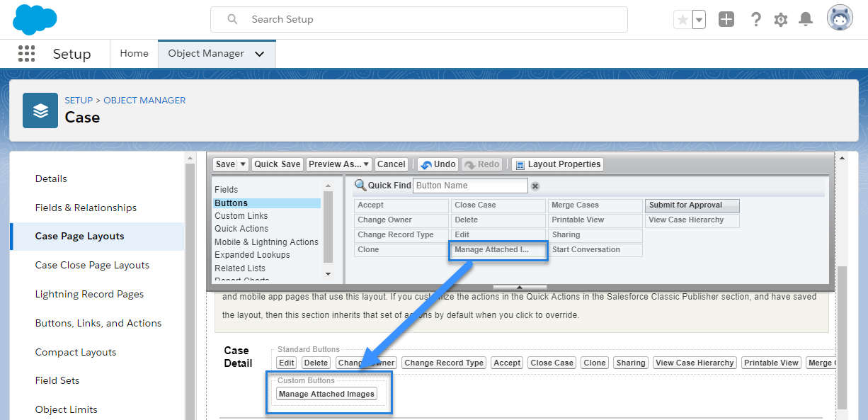Image resolution: width=868 pixels, height=420 pixels.
Task: Click the Undo button
Action: pos(438,164)
